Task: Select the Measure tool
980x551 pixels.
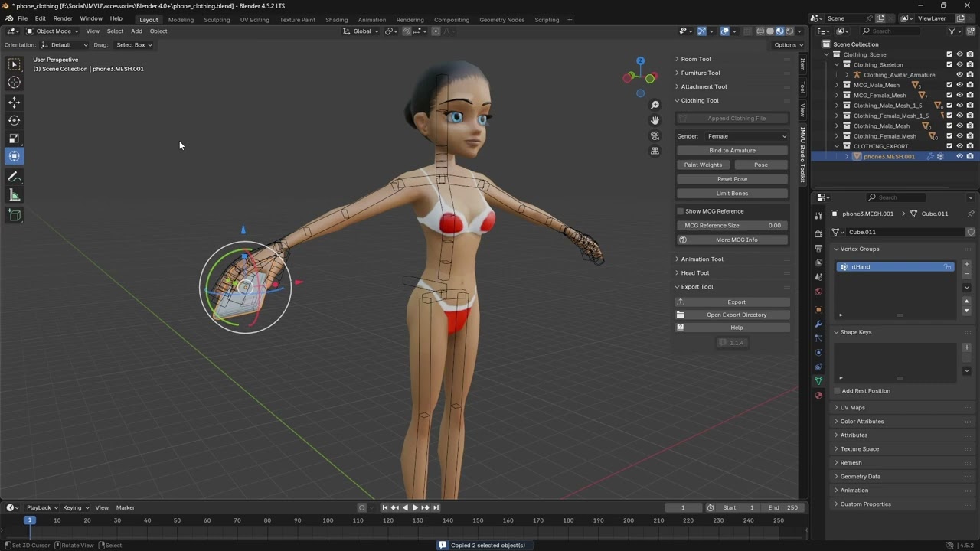Action: (14, 195)
